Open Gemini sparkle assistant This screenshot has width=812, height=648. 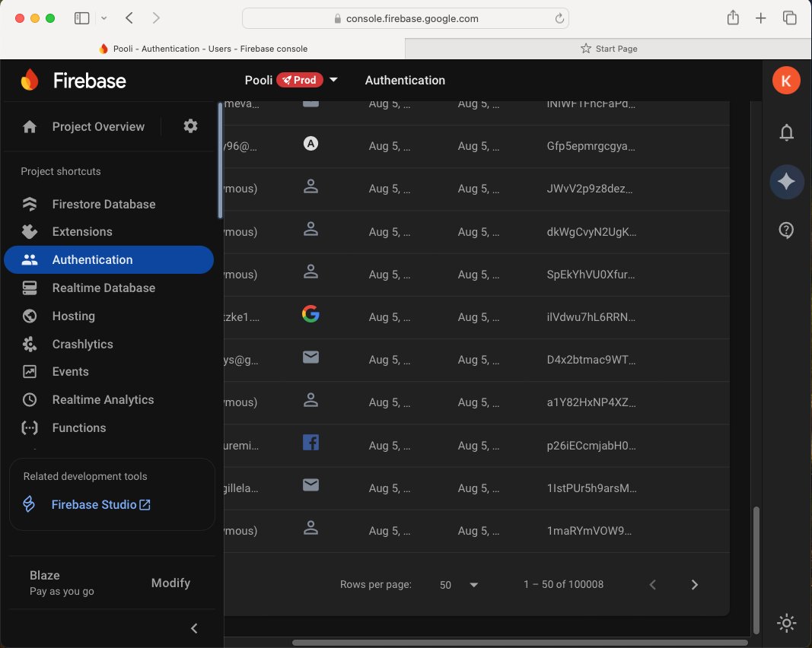[786, 182]
